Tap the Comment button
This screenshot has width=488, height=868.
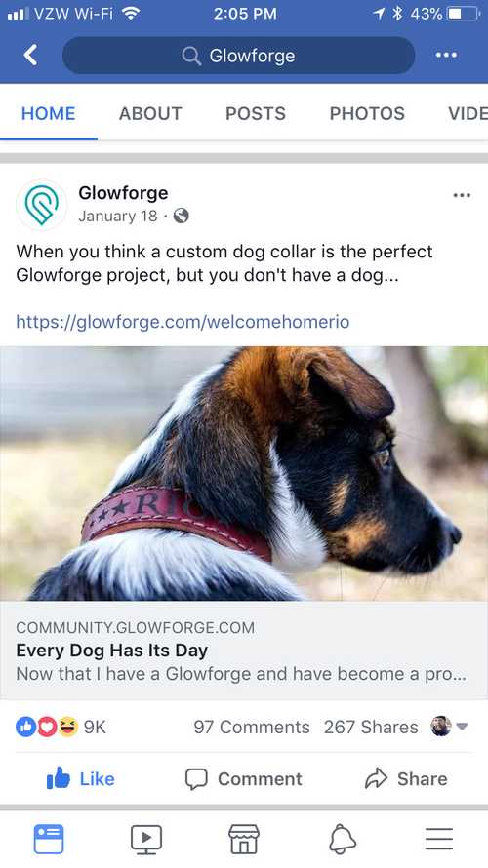click(243, 779)
